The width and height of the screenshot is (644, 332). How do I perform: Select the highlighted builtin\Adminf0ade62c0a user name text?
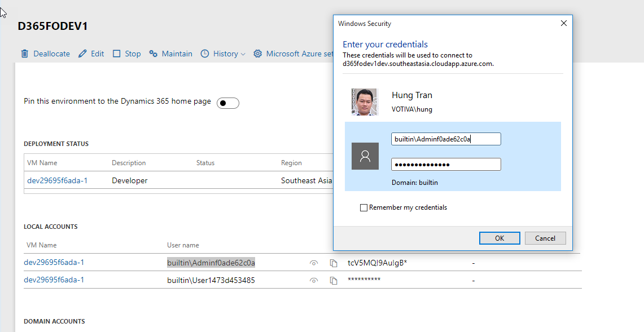click(x=211, y=263)
